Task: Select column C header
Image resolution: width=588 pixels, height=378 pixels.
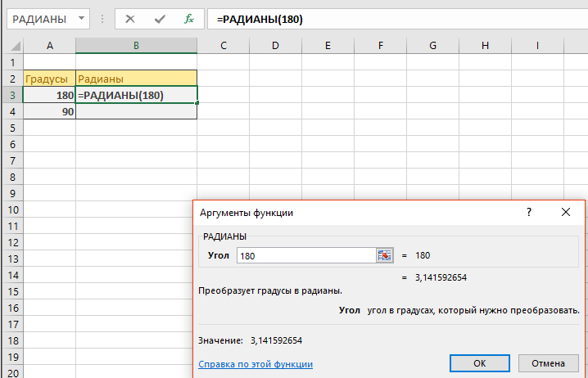Action: click(223, 46)
